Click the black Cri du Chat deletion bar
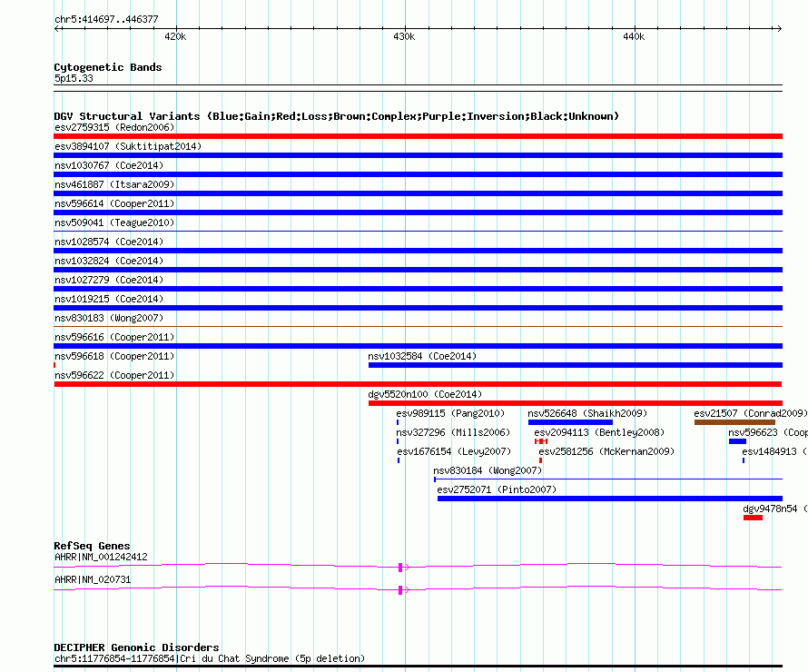Viewport: 808px width, 672px height. (418, 667)
